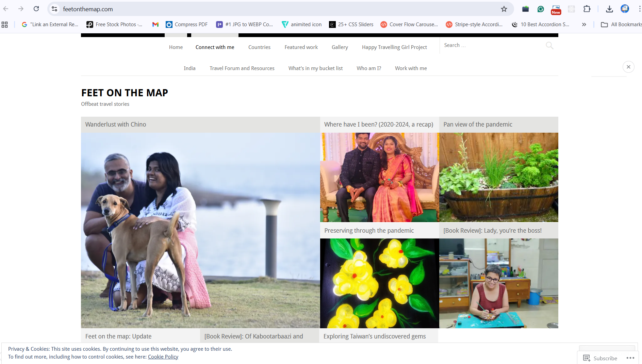Viewport: 642px width, 364px height.
Task: Open the three-dots menu beside Subscribe
Action: (630, 358)
